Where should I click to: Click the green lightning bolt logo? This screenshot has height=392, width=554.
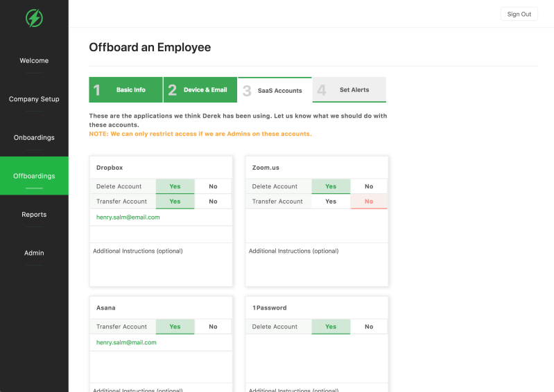34,18
